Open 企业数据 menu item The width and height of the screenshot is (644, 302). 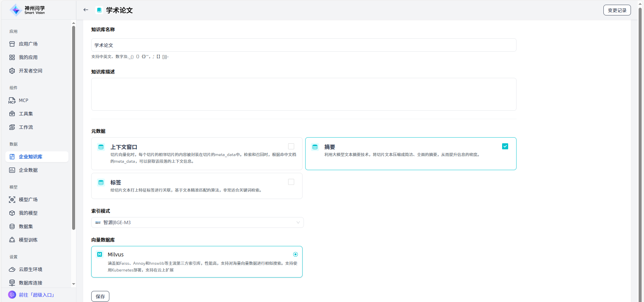[x=28, y=170]
